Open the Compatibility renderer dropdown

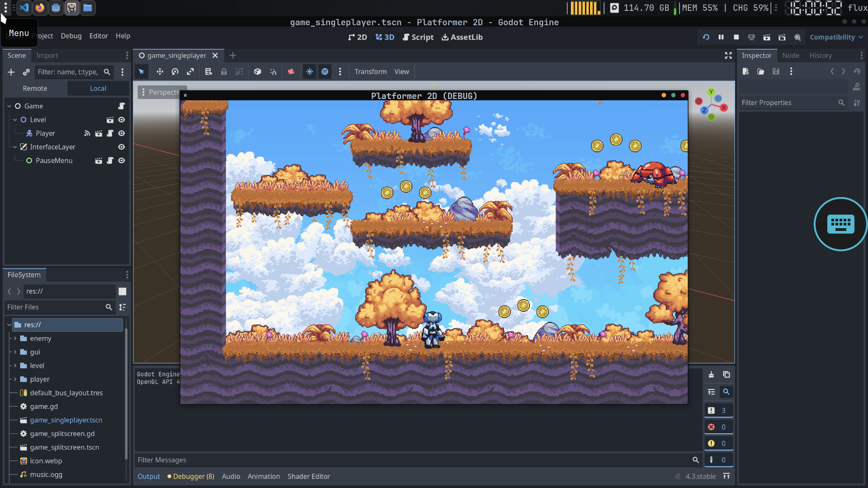click(836, 37)
